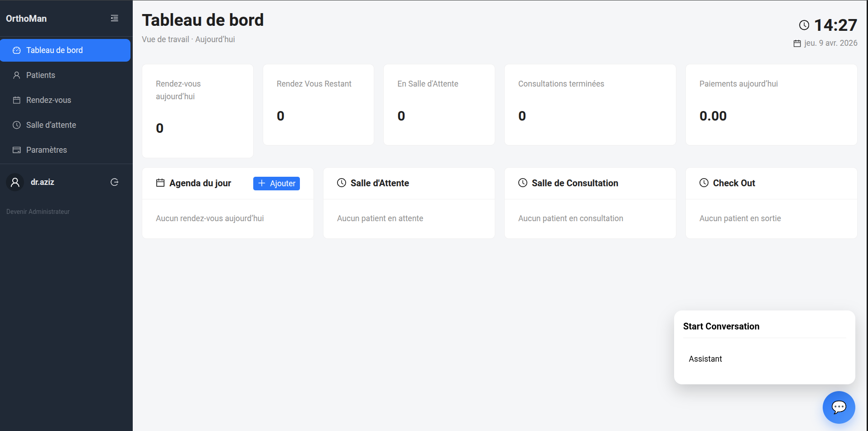Click the dr.aziz username
This screenshot has height=431, width=868.
(43, 182)
